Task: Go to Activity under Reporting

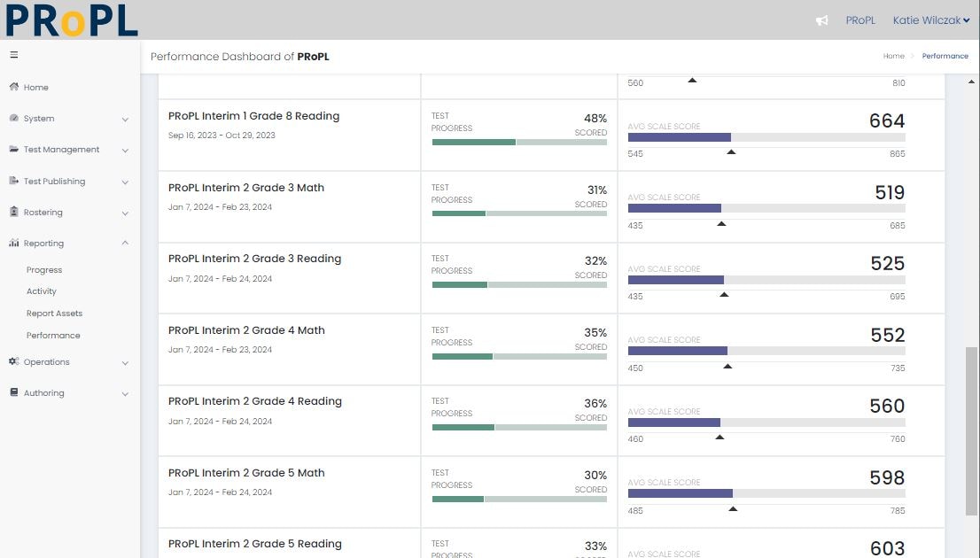Action: 42,291
